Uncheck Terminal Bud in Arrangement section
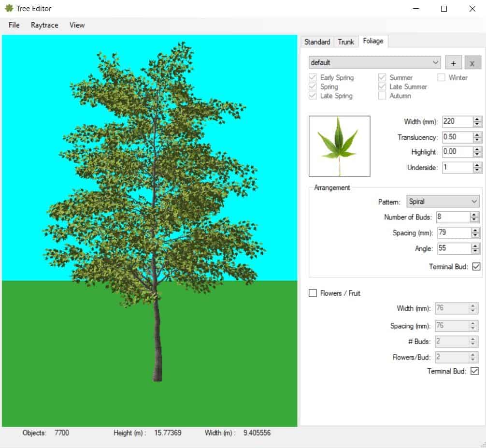486x448 pixels. [x=476, y=266]
